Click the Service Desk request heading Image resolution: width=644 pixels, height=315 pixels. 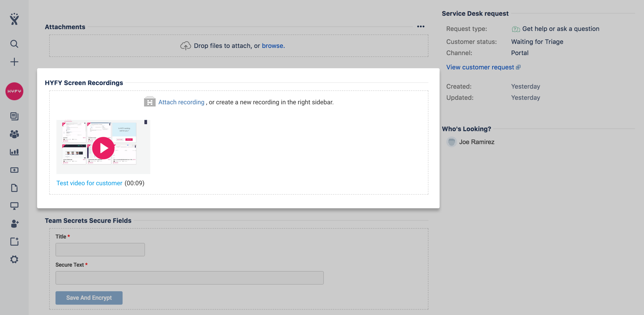tap(475, 14)
